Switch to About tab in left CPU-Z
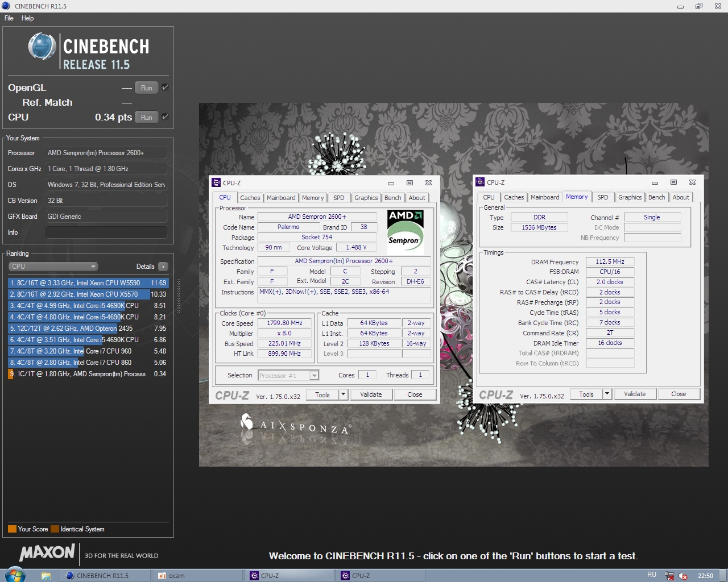This screenshot has width=728, height=582. [417, 198]
